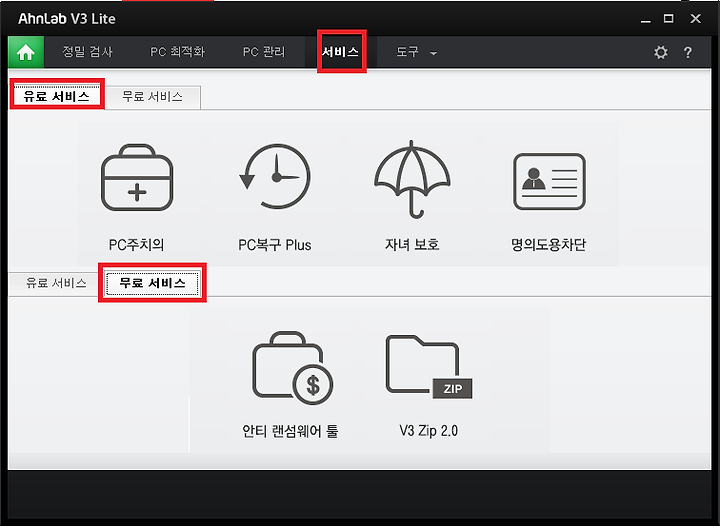The width and height of the screenshot is (720, 528).
Task: Click the PC복구 Plus label text
Action: [275, 245]
